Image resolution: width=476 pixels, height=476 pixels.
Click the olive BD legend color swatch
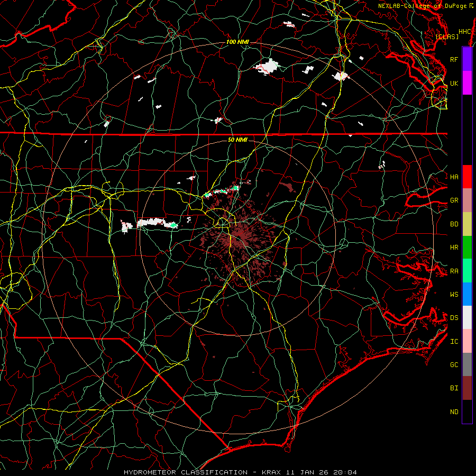click(x=467, y=224)
